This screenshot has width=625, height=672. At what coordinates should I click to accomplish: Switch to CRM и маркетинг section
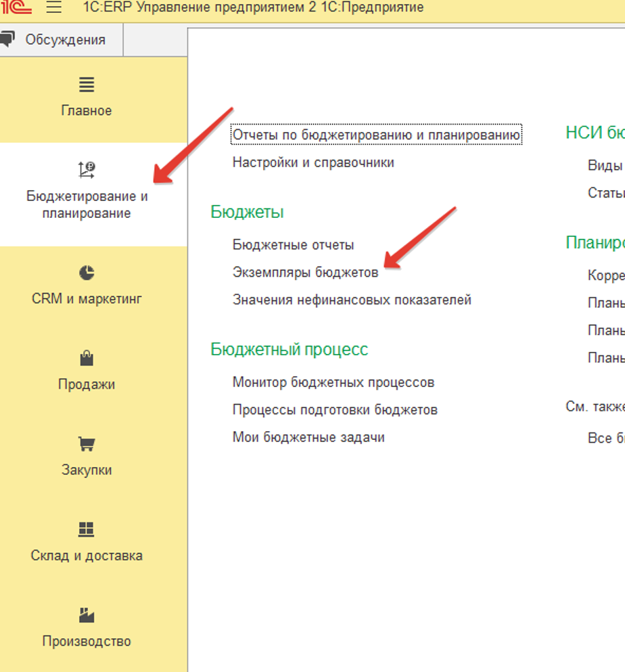[x=87, y=298]
